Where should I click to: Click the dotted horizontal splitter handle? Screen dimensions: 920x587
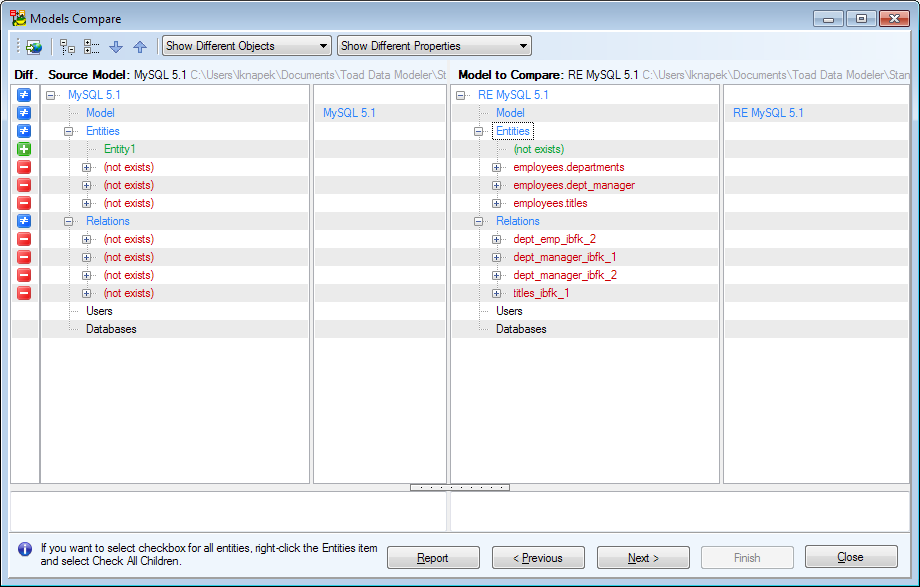coord(460,487)
